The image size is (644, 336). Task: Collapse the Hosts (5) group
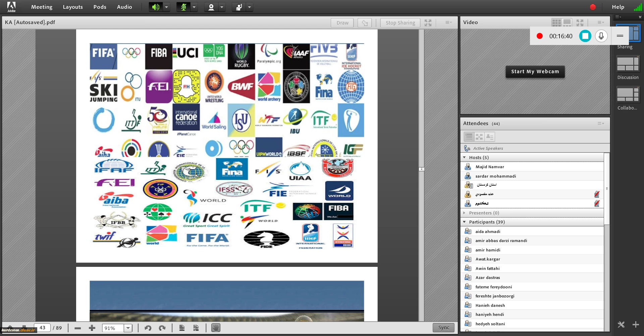tap(465, 157)
